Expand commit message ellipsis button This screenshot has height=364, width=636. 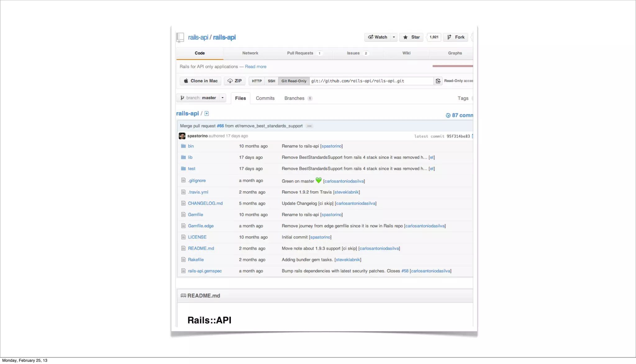pos(309,126)
